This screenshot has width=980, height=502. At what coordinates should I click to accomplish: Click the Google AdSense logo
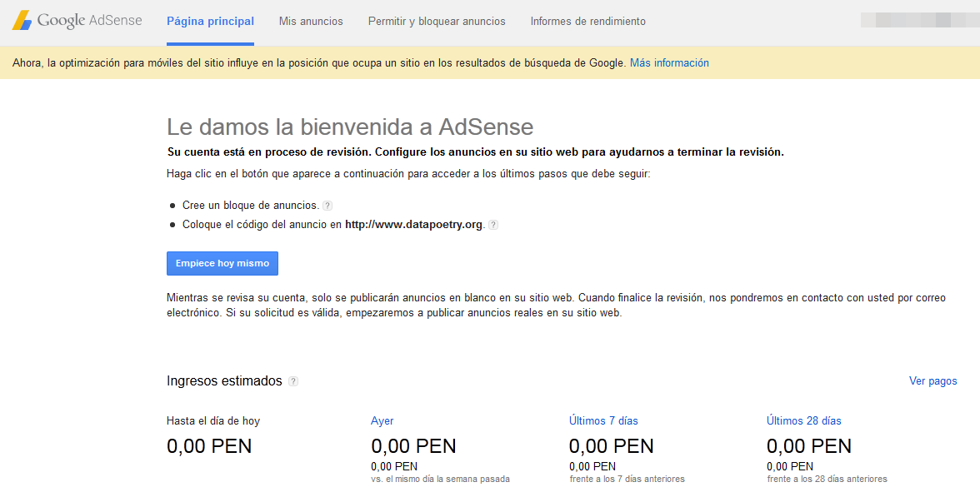pyautogui.click(x=77, y=21)
